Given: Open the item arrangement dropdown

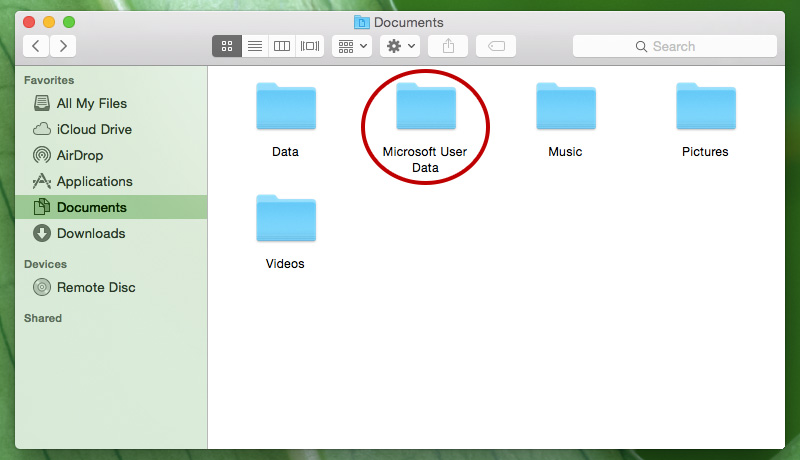Looking at the screenshot, I should 352,46.
